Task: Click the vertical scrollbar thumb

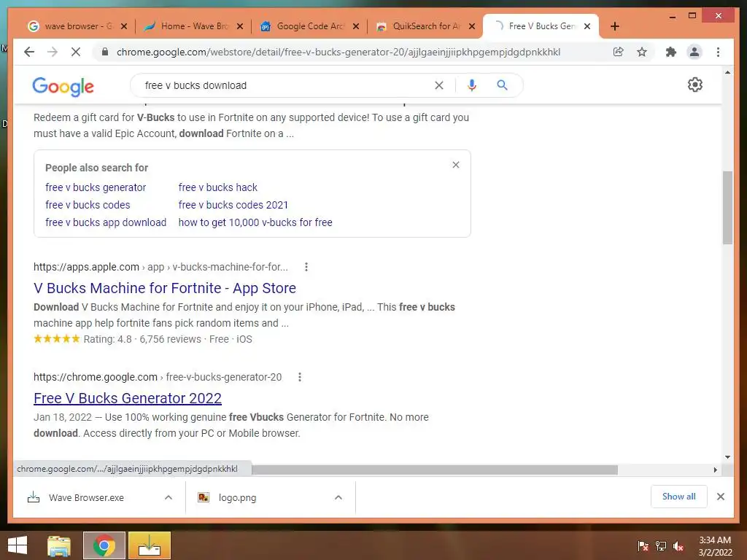Action: click(x=727, y=208)
